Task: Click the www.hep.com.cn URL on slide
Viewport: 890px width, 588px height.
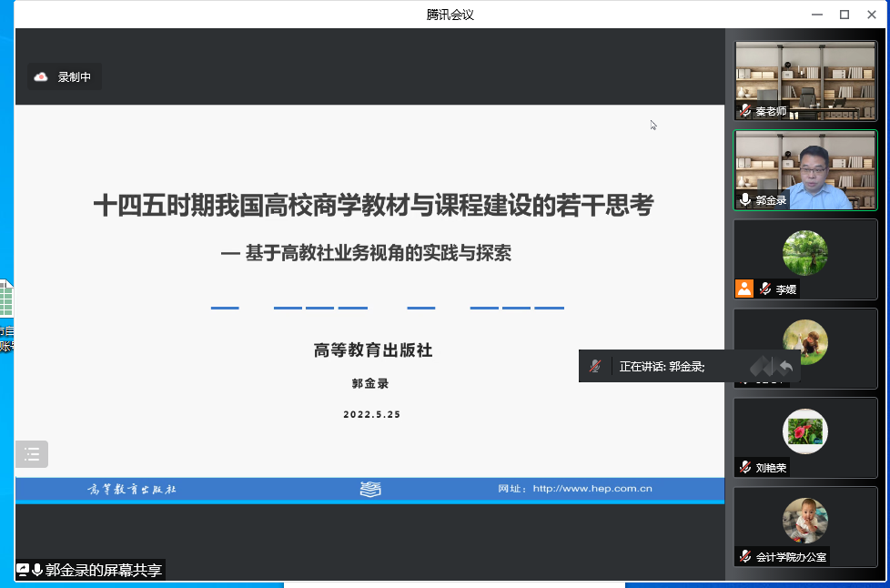Action: pyautogui.click(x=592, y=489)
